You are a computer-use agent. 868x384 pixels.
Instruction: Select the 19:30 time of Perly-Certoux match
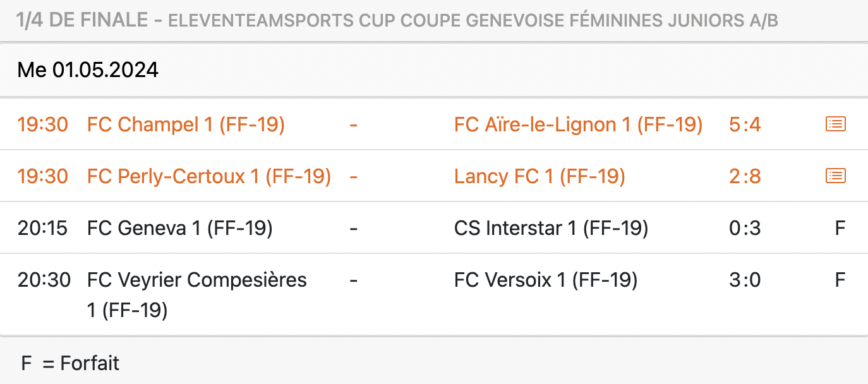click(x=42, y=176)
